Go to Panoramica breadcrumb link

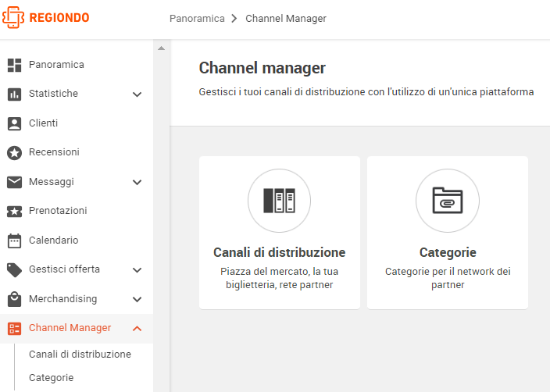pos(197,19)
